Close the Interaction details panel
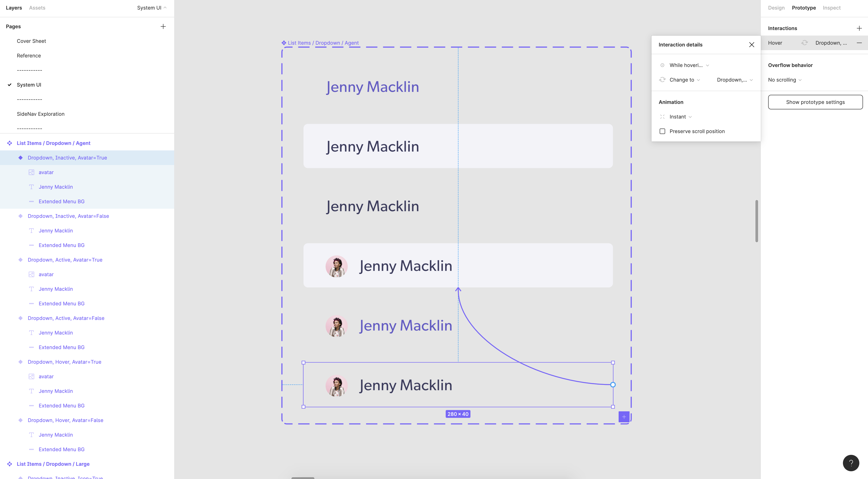868x479 pixels. pos(752,44)
